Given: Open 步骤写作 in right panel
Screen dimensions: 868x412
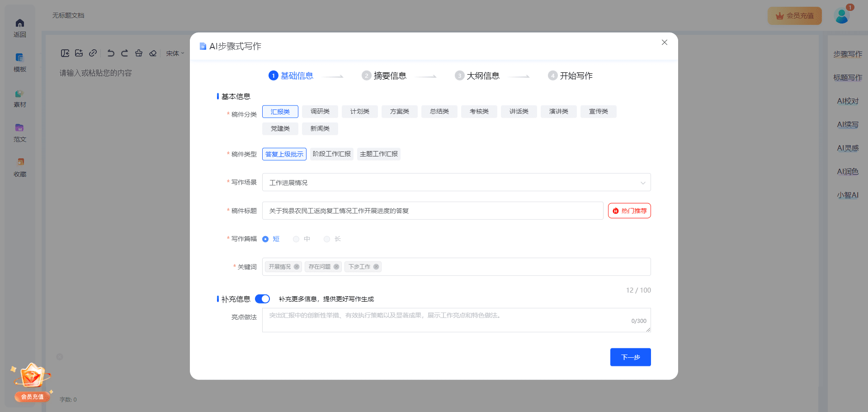Looking at the screenshot, I should tap(848, 54).
